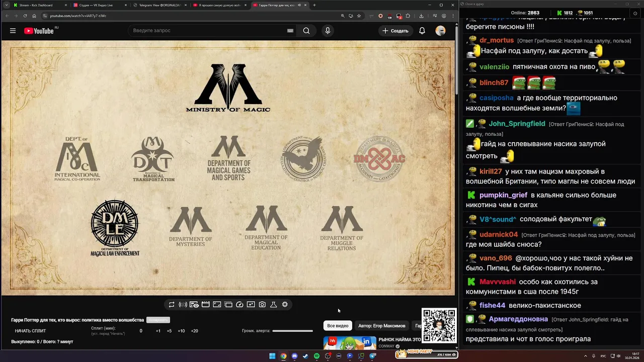
Task: Click username pumpkin_grief in chat
Action: (503, 195)
